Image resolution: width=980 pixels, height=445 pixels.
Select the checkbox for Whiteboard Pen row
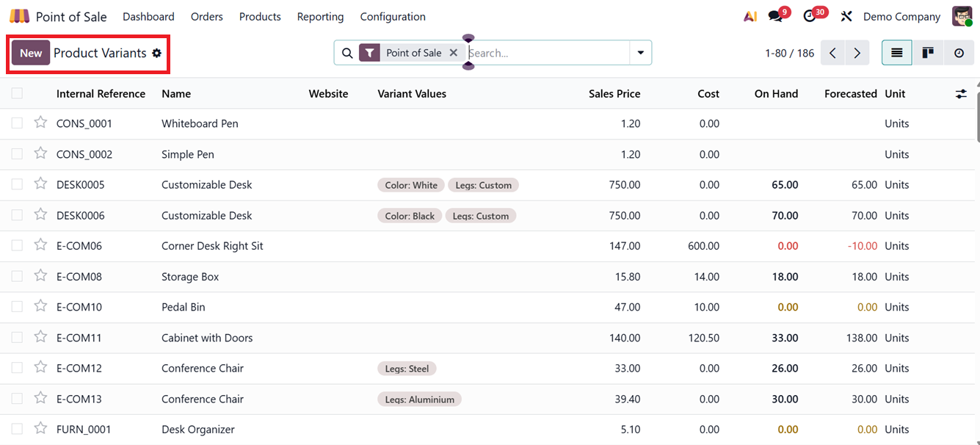point(17,123)
